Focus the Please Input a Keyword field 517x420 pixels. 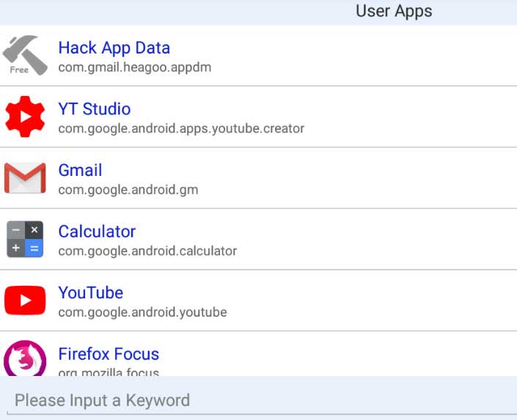258,400
